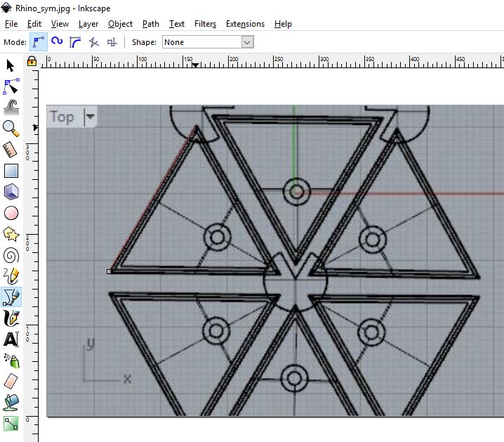Choose the Paint bucket fill tool
504x442 pixels.
tap(11, 403)
